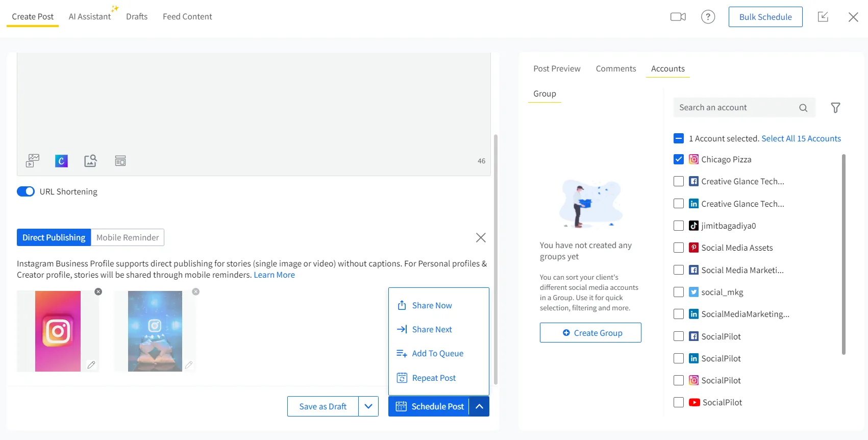Click the media upload icon in editor
Viewport: 868px width, 440px height.
pos(33,161)
